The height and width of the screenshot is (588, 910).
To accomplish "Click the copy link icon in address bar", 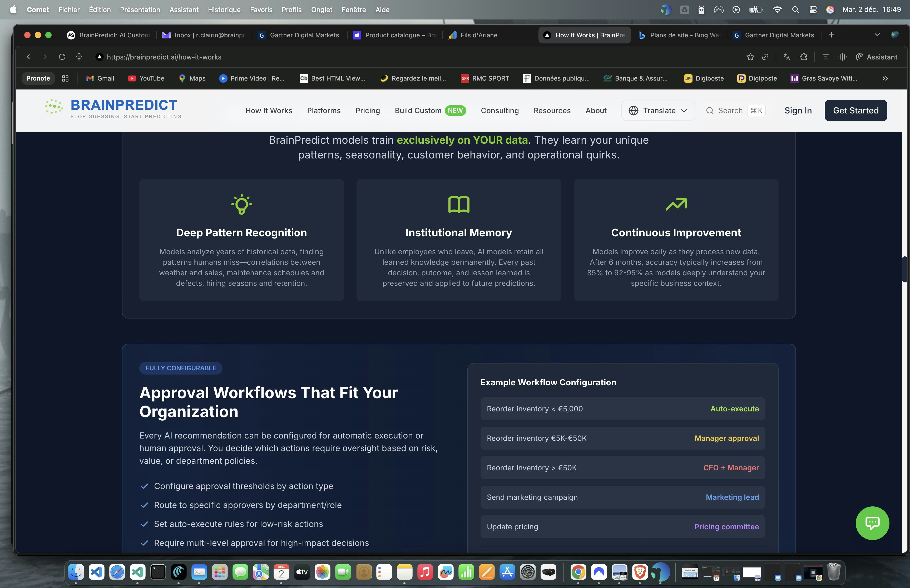I will 765,57.
